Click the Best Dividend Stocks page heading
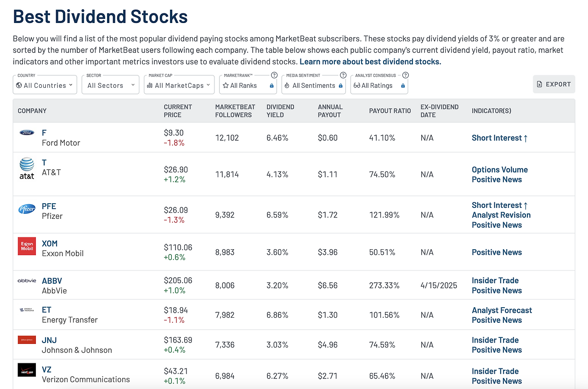 tap(100, 17)
